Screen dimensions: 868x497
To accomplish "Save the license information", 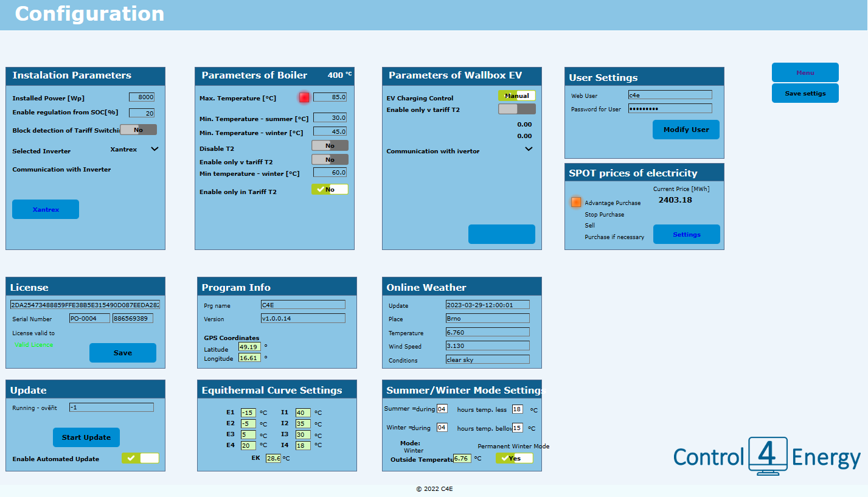I will (x=122, y=352).
